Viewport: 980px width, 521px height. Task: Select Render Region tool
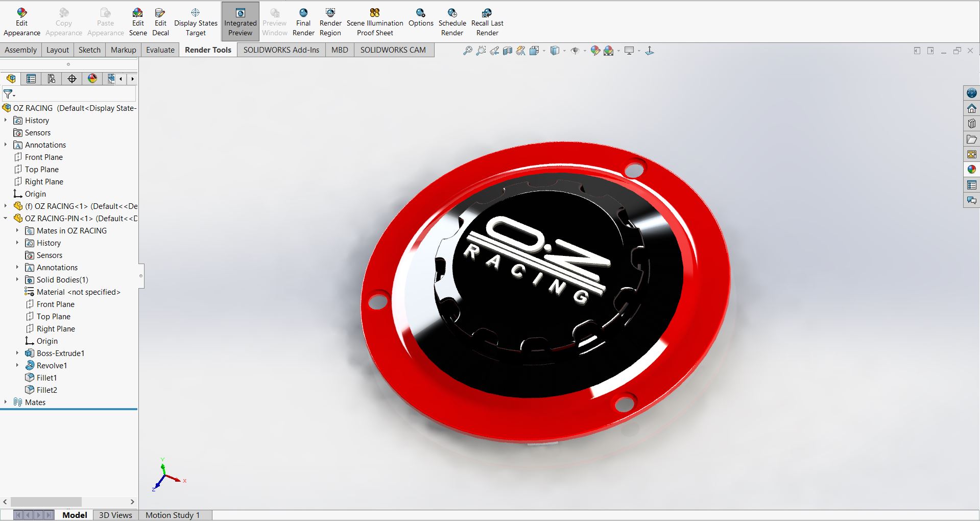(330, 22)
